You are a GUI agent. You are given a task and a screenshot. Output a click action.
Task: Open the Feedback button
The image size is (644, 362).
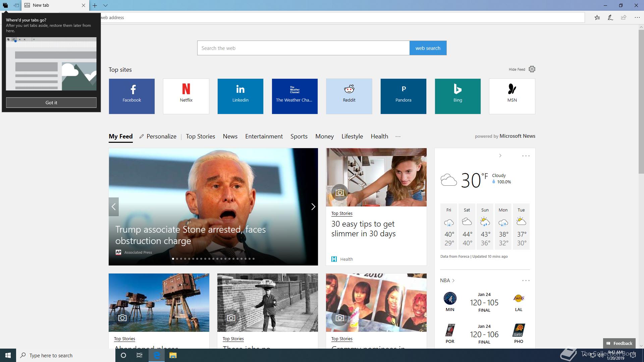click(619, 343)
